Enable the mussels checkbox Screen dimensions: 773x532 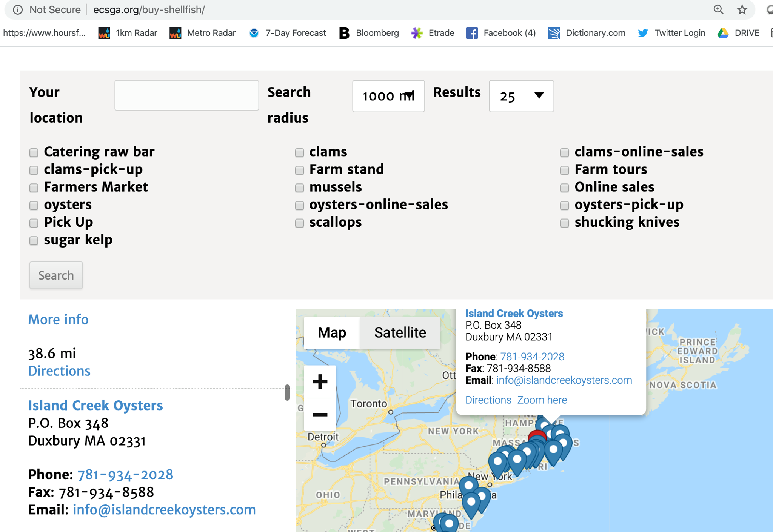point(299,188)
